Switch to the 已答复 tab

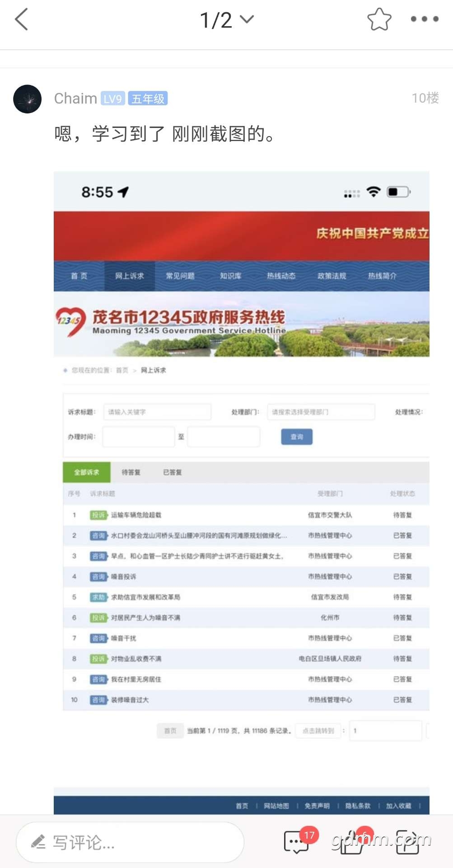coord(173,472)
